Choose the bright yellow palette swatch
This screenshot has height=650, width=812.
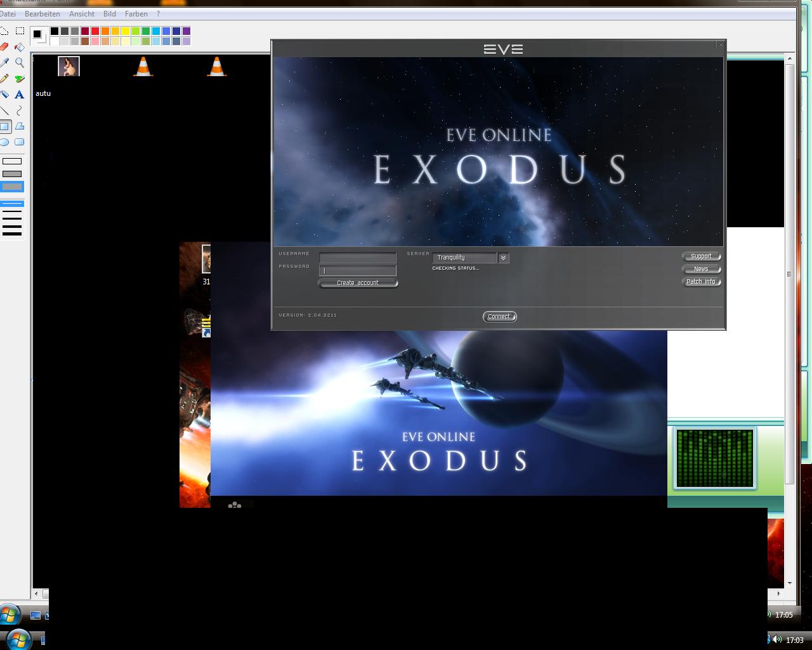(126, 31)
